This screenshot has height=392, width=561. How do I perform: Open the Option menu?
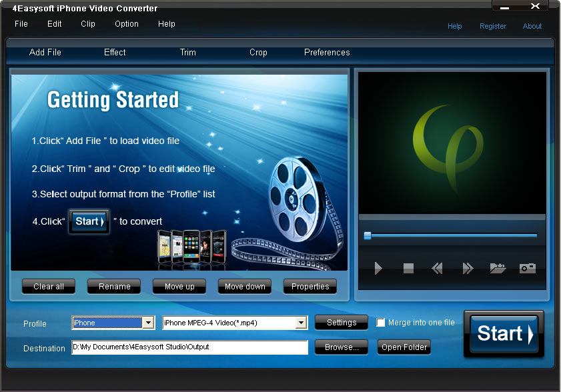pos(127,24)
